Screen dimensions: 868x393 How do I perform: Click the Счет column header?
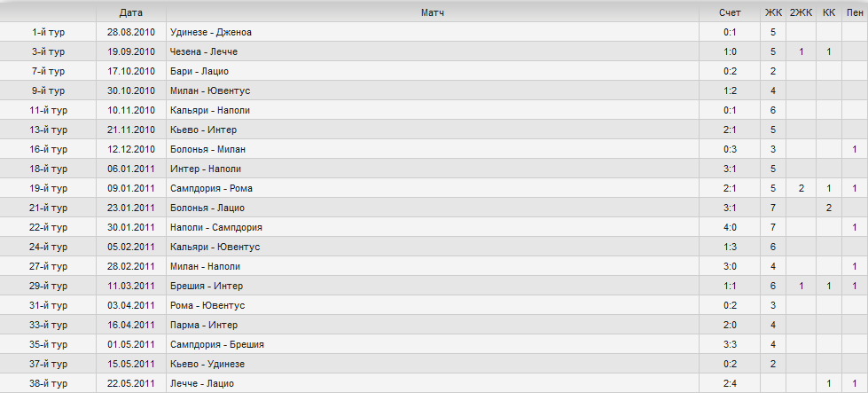730,12
